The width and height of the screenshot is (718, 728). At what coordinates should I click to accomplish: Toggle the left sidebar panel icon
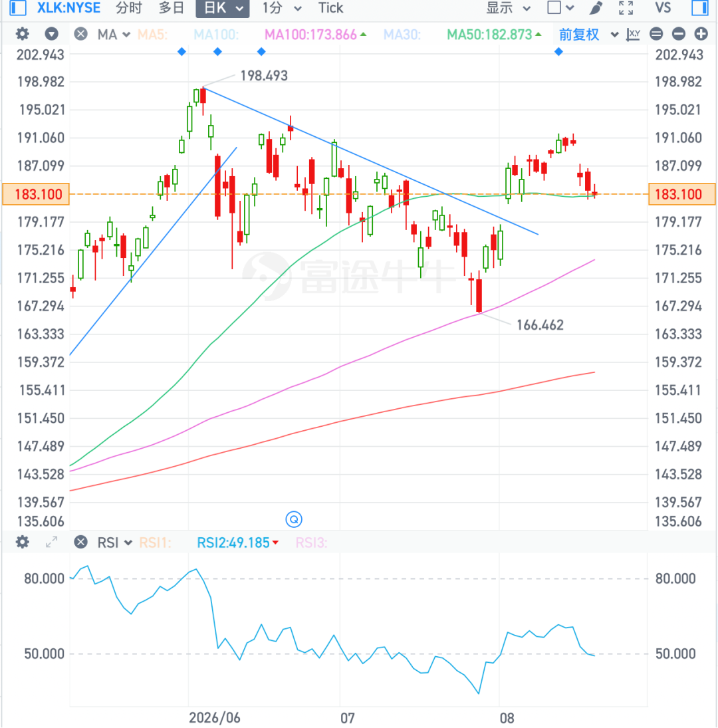(x=17, y=8)
